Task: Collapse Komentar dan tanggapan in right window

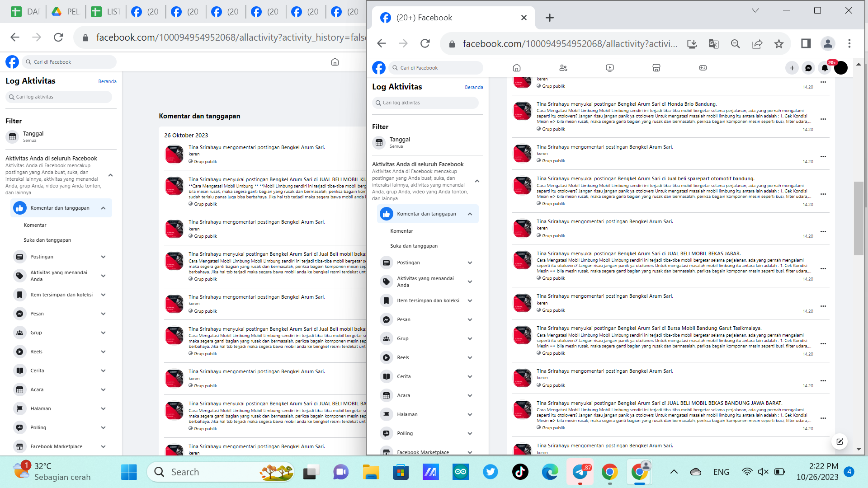Action: tap(470, 214)
